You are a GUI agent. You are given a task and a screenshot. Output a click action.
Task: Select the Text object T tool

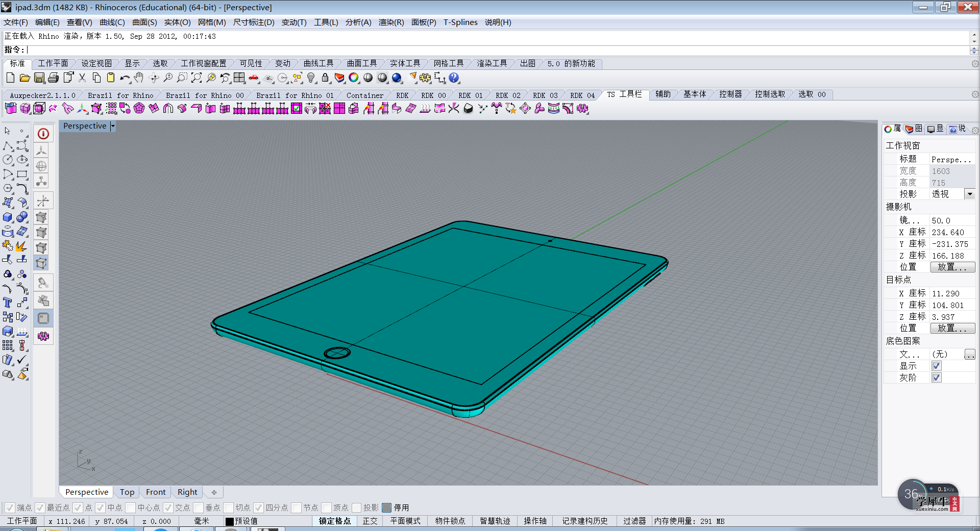pos(8,302)
